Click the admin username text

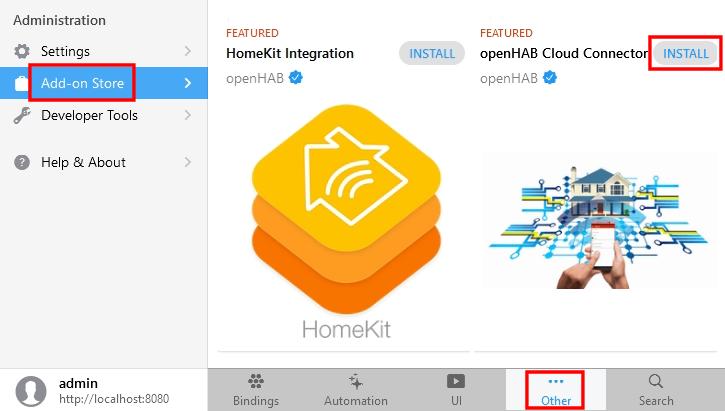78,383
